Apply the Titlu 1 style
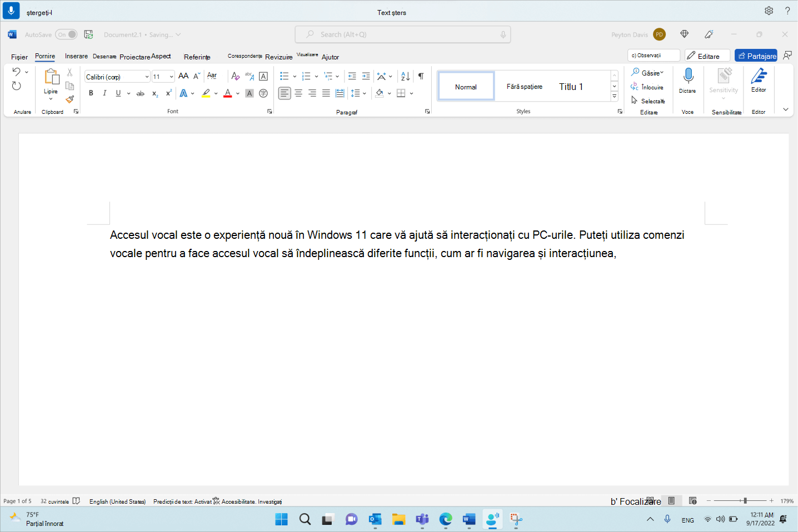798x532 pixels. pyautogui.click(x=571, y=87)
